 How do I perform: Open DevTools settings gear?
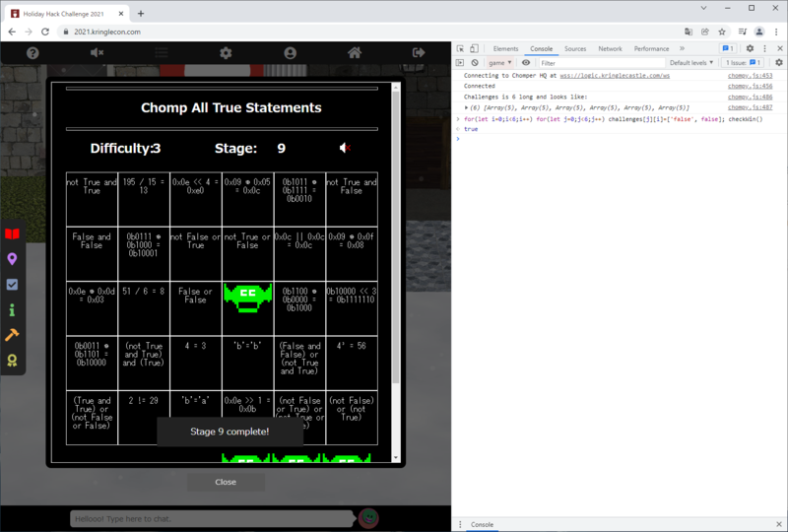click(x=750, y=49)
